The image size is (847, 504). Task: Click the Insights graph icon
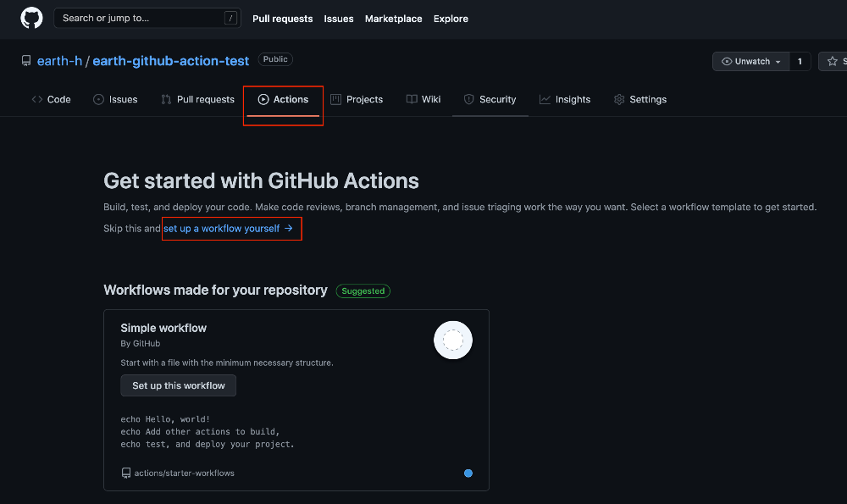click(x=545, y=99)
